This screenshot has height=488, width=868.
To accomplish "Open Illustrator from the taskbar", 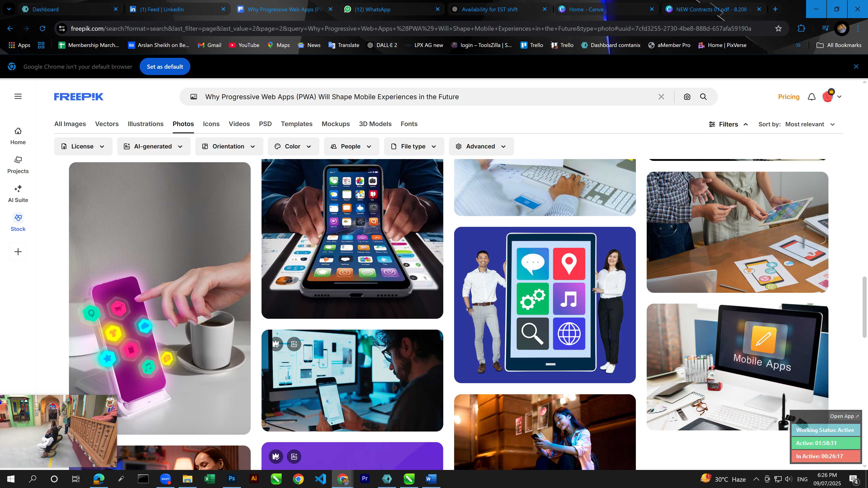I will 254,479.
